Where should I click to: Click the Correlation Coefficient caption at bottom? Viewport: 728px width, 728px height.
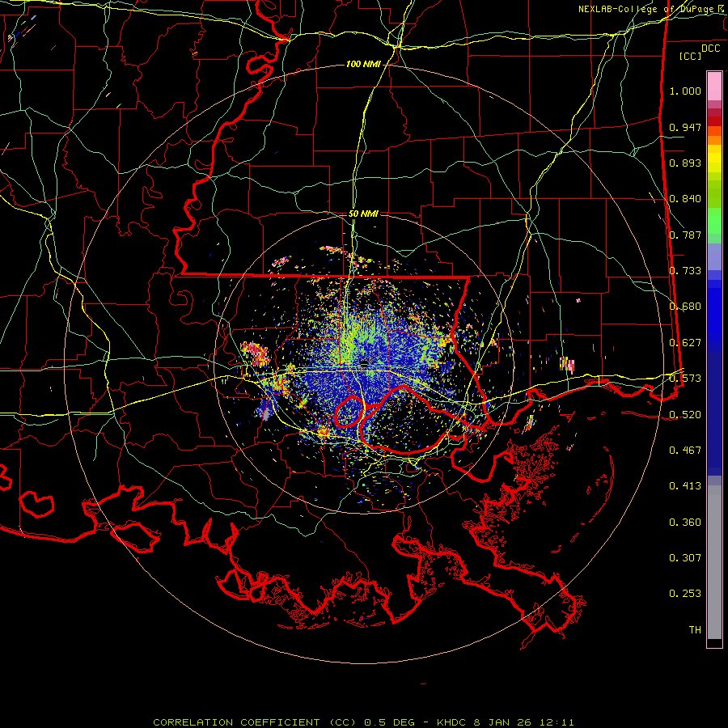point(363,722)
